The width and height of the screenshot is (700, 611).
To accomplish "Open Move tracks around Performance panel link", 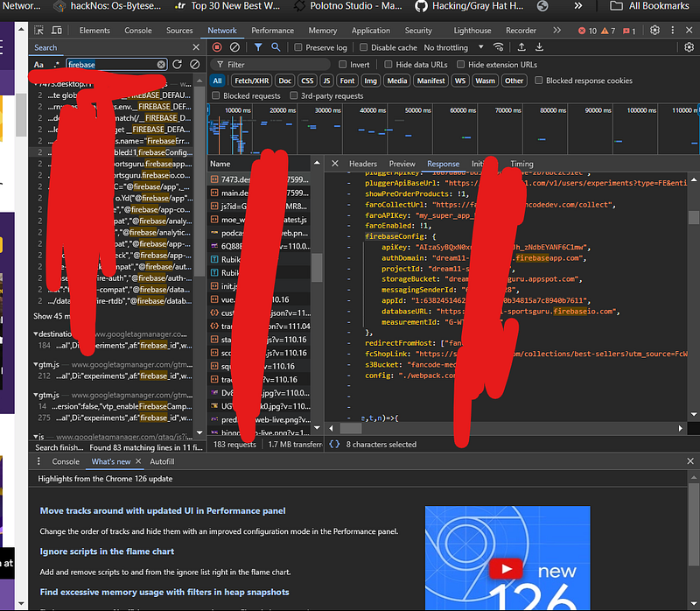I will pos(163,511).
